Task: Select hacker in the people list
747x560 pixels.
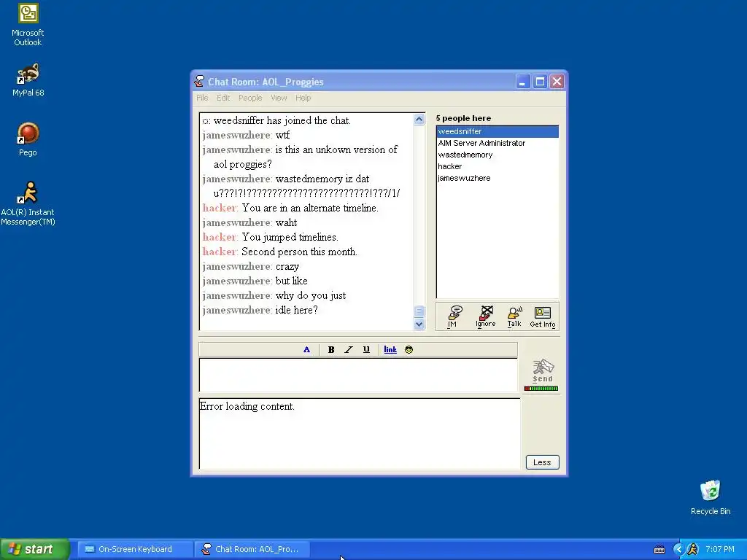Action: tap(498, 166)
